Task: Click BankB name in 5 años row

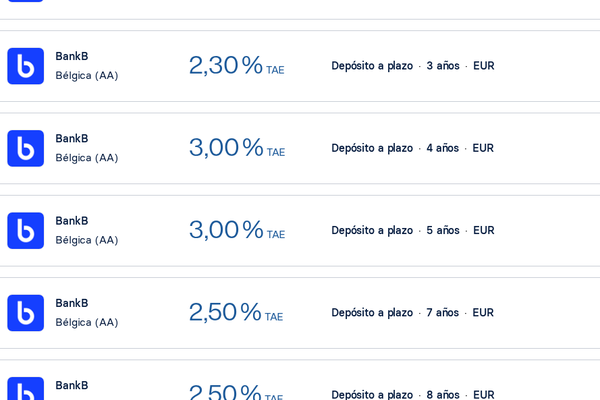Action: (x=72, y=221)
